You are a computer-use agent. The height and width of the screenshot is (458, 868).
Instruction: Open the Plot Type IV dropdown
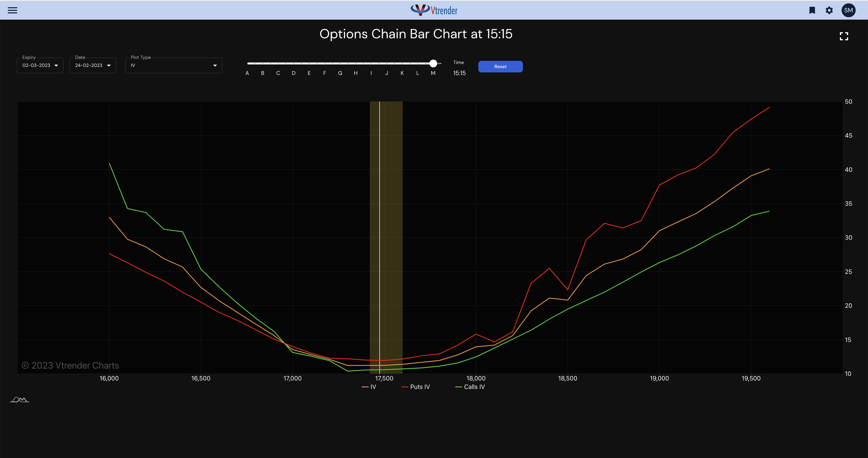[174, 65]
